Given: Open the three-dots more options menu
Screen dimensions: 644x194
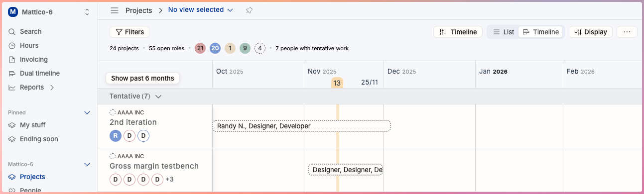Looking at the screenshot, I should (627, 32).
